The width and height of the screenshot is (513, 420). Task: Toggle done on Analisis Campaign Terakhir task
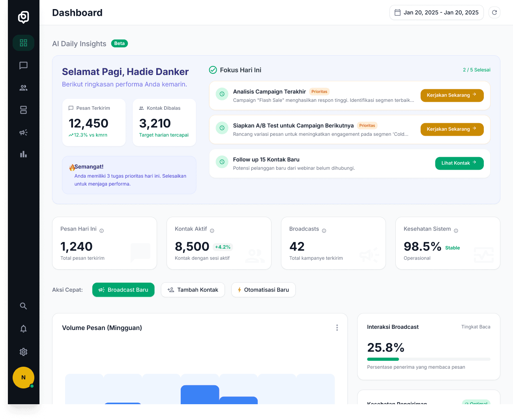222,94
